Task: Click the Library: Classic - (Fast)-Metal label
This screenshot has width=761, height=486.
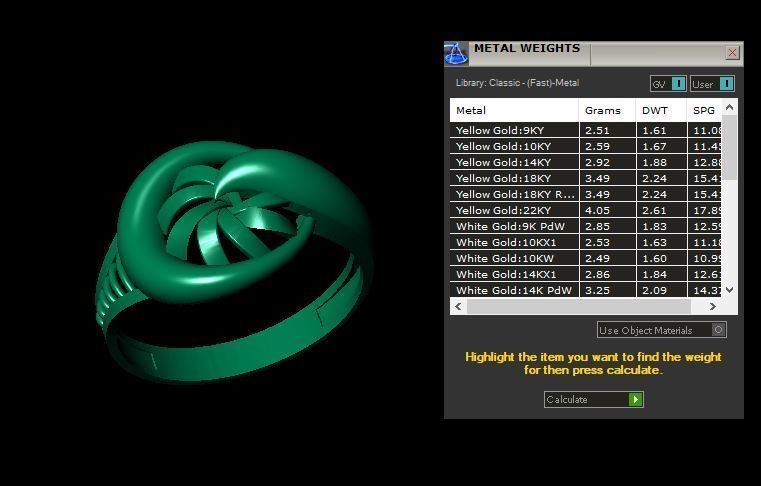Action: 517,83
